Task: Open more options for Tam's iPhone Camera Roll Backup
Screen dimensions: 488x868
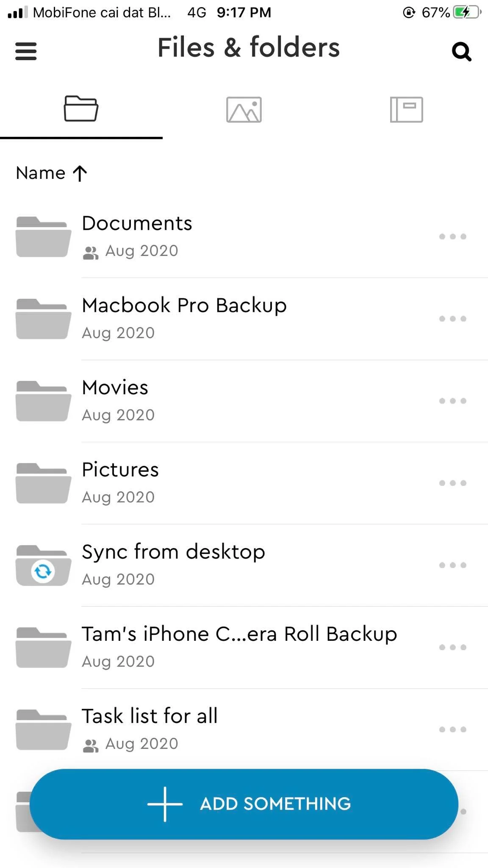Action: coord(452,648)
